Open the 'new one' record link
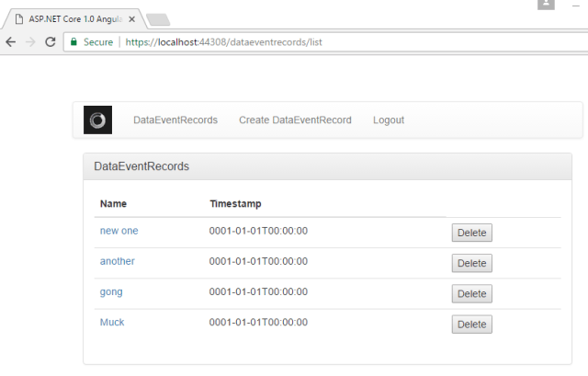 [x=119, y=231]
